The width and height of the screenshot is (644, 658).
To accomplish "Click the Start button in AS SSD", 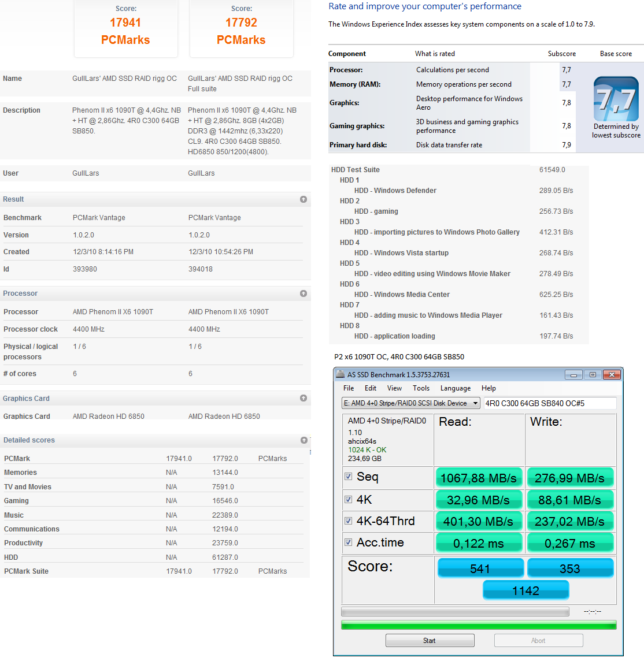I will click(430, 640).
